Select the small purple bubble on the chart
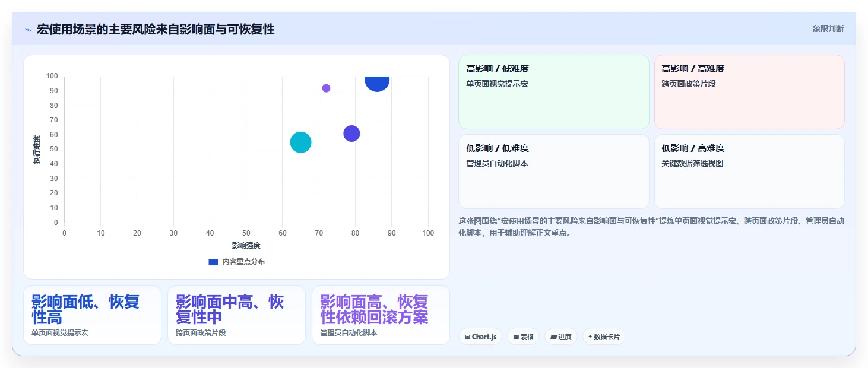This screenshot has height=368, width=868. point(326,88)
